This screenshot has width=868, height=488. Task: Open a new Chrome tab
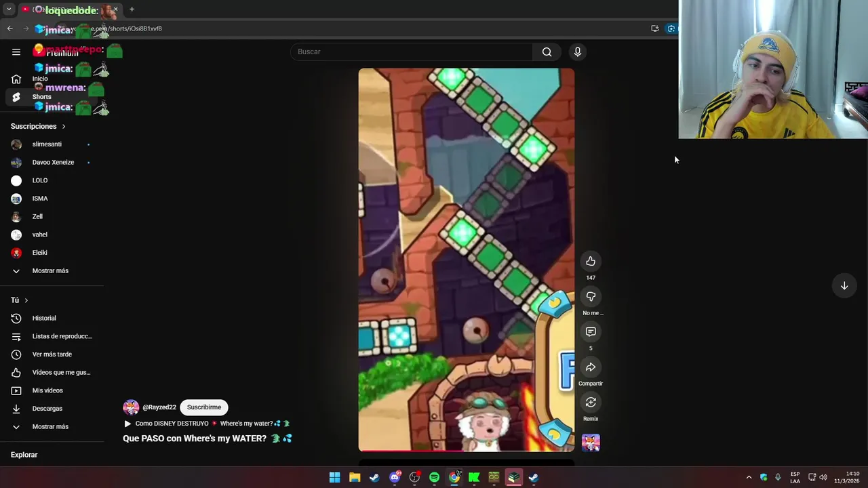[132, 9]
